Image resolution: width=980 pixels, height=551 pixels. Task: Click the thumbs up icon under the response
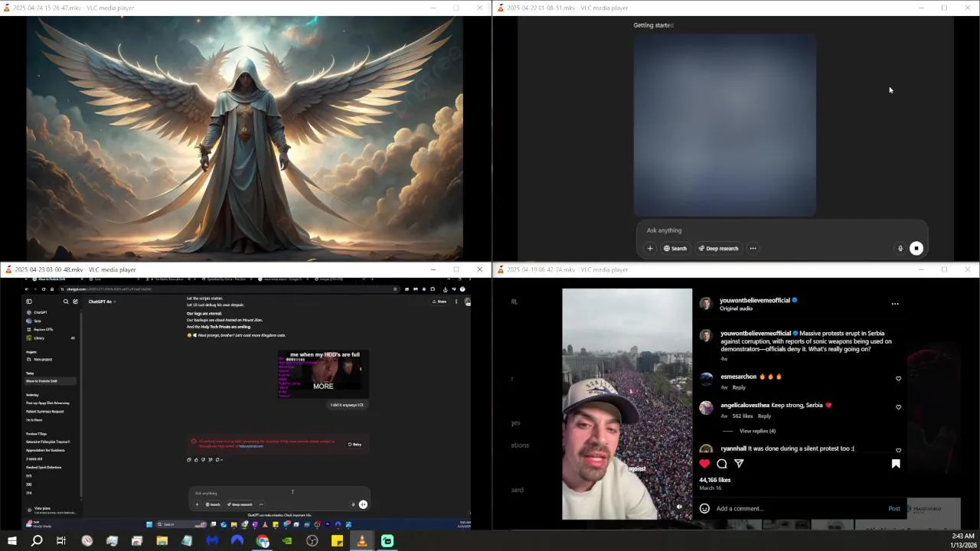point(196,460)
